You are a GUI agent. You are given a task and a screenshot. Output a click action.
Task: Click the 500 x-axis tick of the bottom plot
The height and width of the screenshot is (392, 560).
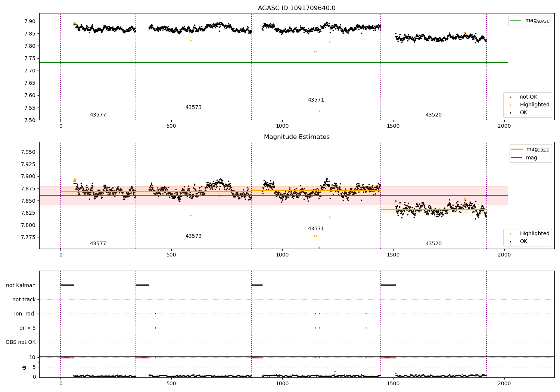(171, 383)
